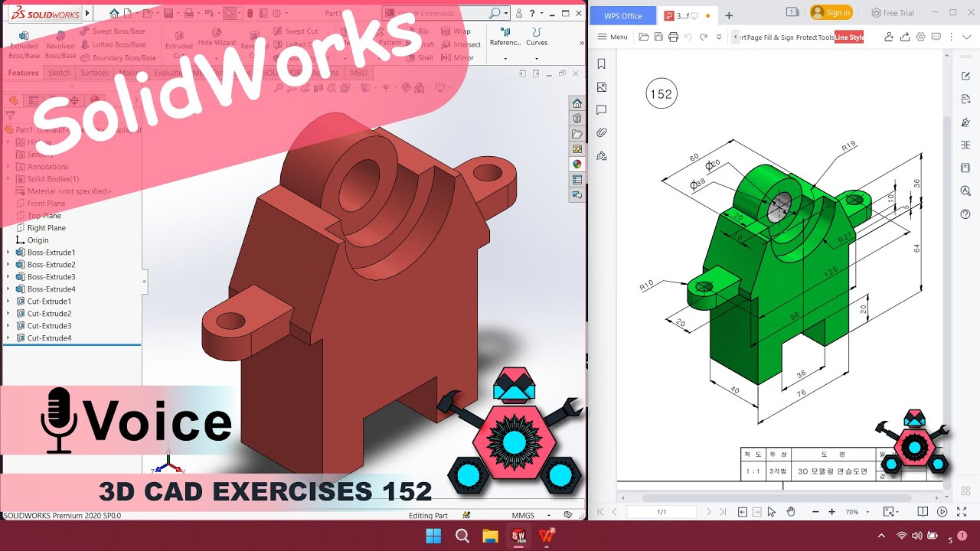This screenshot has height=551, width=980.
Task: Click the Print icon in WPS toolbar
Action: click(673, 37)
